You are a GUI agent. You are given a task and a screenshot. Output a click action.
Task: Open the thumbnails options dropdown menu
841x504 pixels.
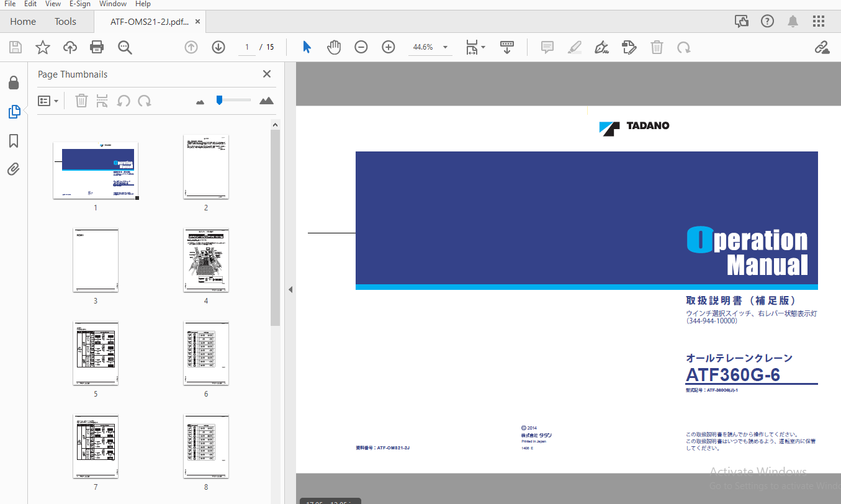coord(48,101)
